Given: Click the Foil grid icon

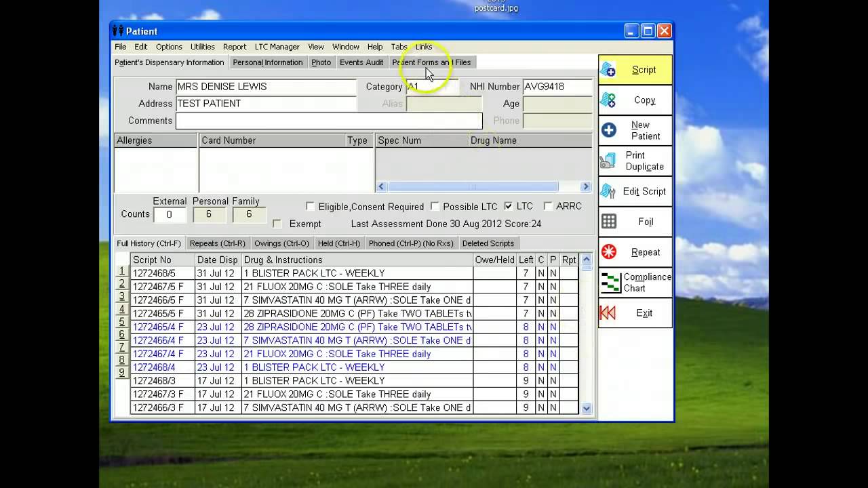Looking at the screenshot, I should coord(609,222).
